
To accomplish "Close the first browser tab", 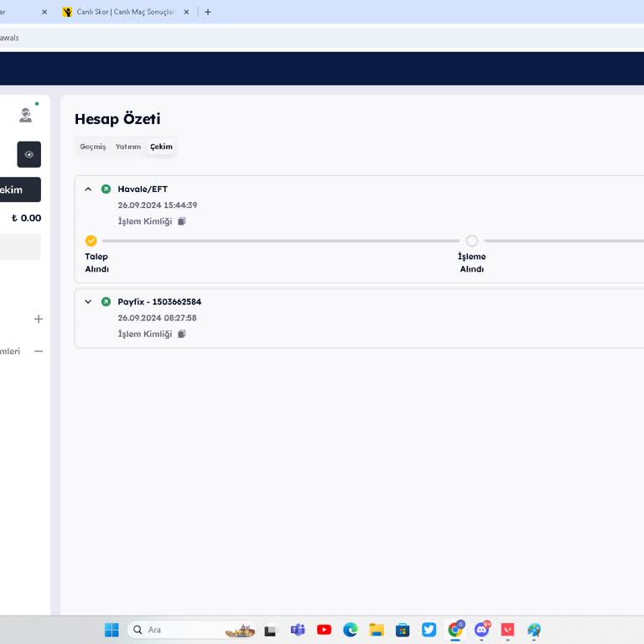I will click(44, 12).
